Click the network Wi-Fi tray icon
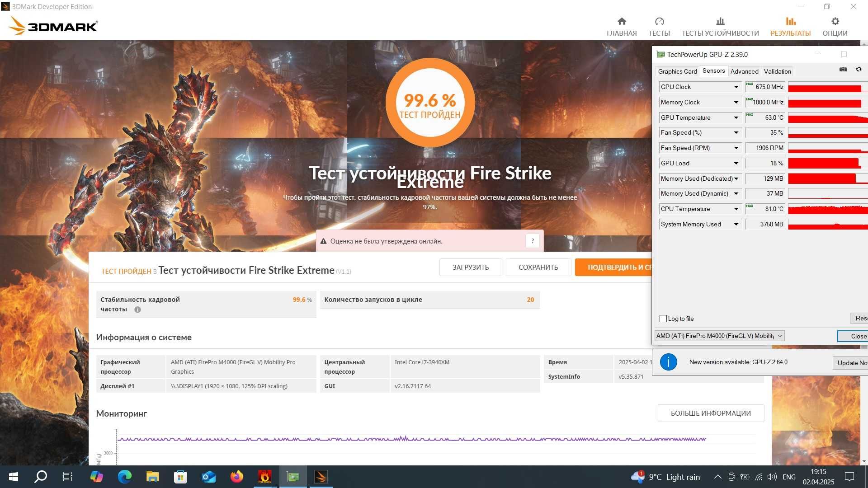868x488 pixels. point(759,477)
